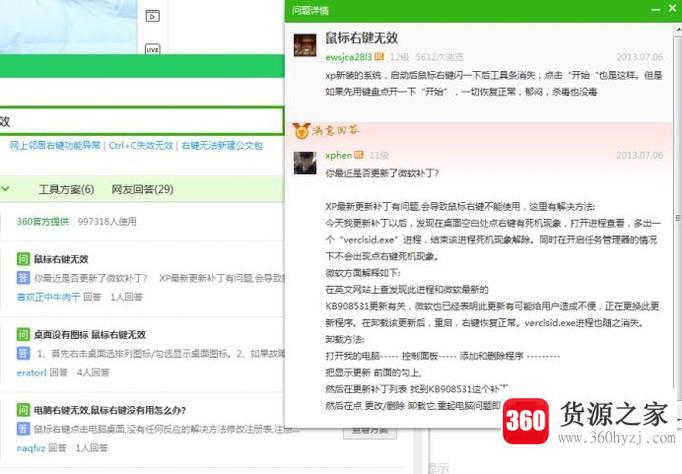The height and width of the screenshot is (474, 682).
Task: Open 喜欢正中牛肉干 user link
Action: tap(48, 297)
